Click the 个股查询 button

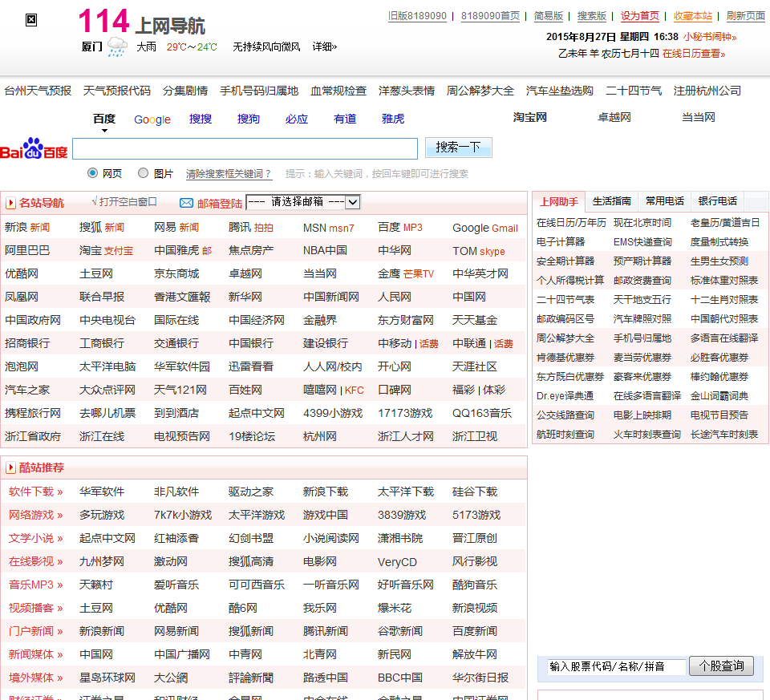point(721,666)
